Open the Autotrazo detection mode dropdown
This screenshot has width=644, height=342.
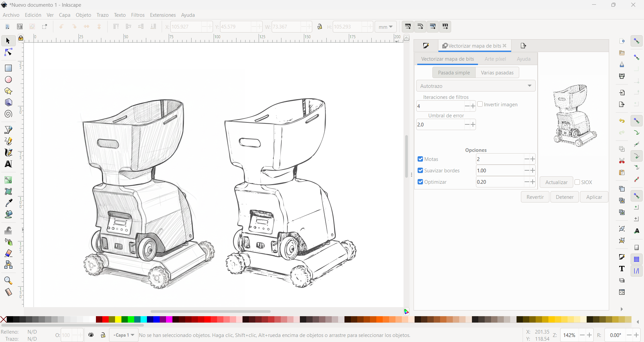coord(476,86)
